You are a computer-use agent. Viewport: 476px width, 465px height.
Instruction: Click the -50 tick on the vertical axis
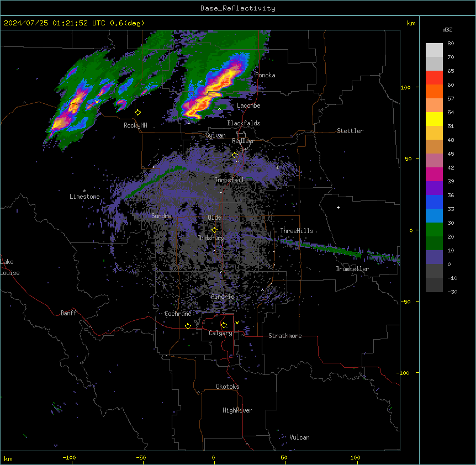405,302
